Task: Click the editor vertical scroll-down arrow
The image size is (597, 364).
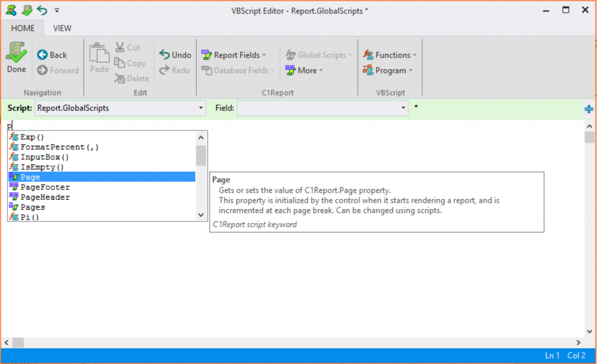Action: pos(589,331)
